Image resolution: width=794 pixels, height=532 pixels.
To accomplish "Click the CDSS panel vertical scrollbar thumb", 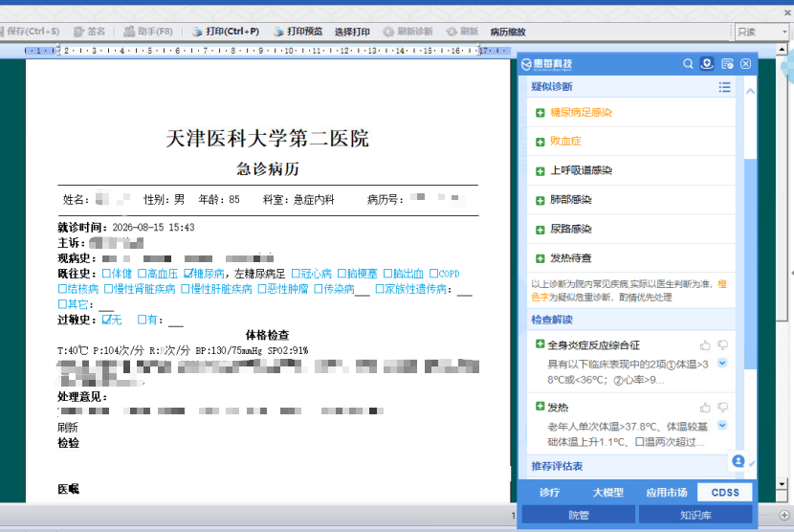I will (750, 263).
